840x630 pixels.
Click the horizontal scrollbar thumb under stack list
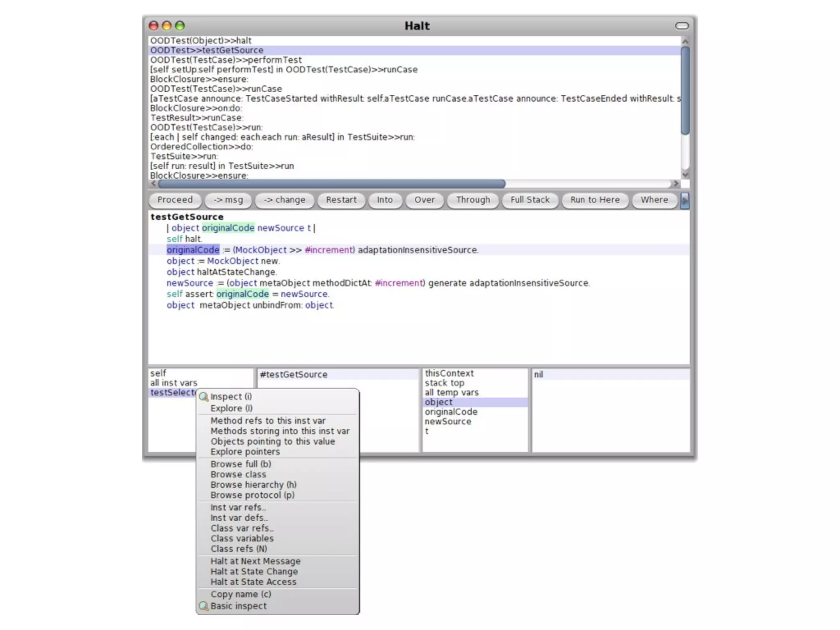(x=331, y=184)
